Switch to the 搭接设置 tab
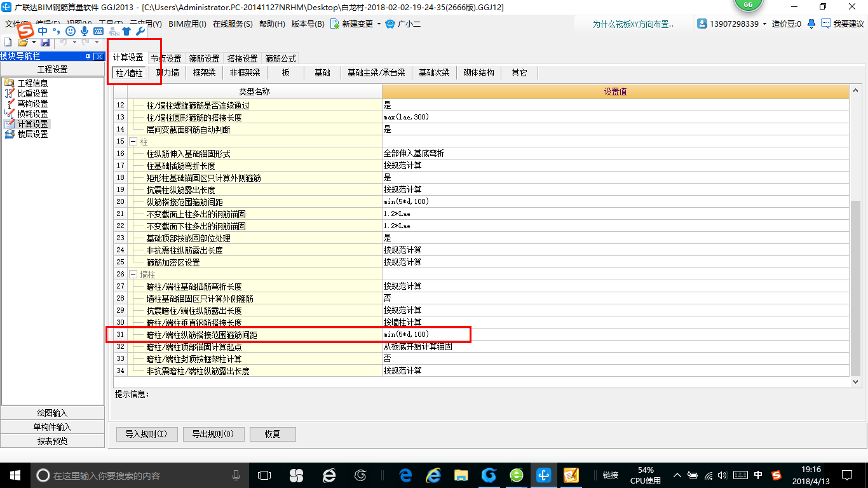 pos(242,58)
